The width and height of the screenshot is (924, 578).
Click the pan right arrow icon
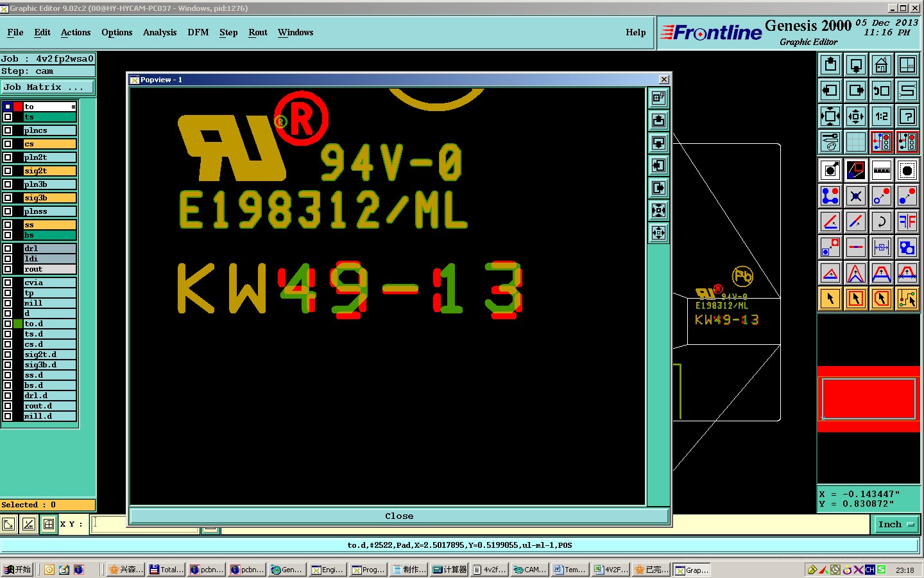(x=856, y=91)
